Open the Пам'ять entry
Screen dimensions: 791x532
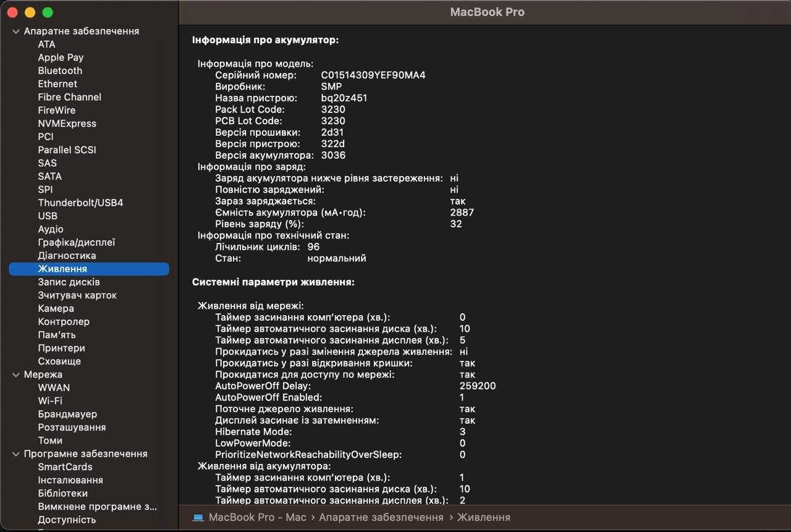pos(57,334)
